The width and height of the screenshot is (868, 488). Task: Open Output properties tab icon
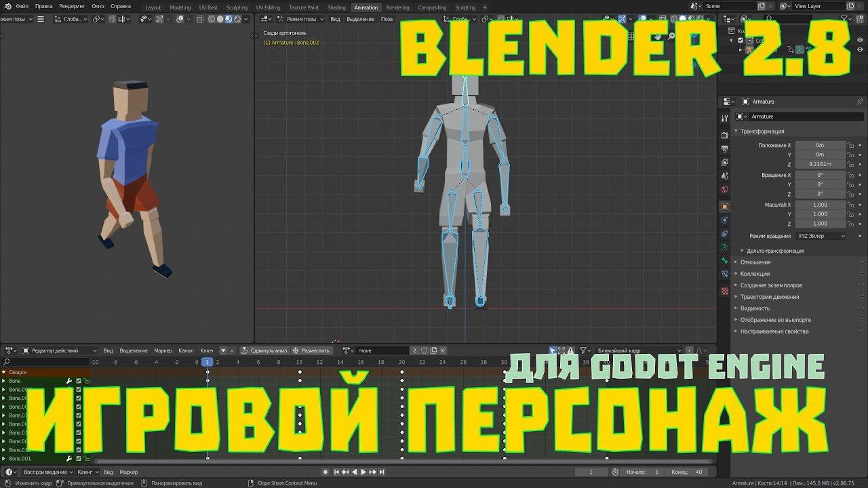pyautogui.click(x=725, y=148)
